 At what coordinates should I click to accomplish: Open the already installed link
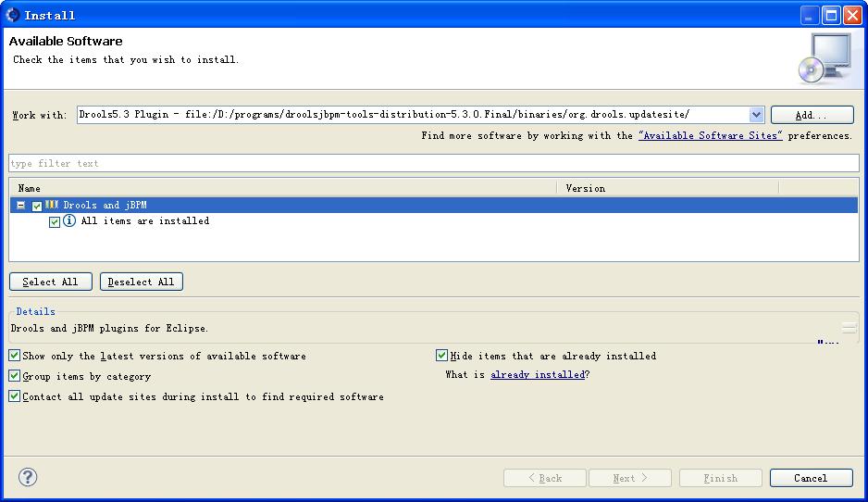[538, 374]
